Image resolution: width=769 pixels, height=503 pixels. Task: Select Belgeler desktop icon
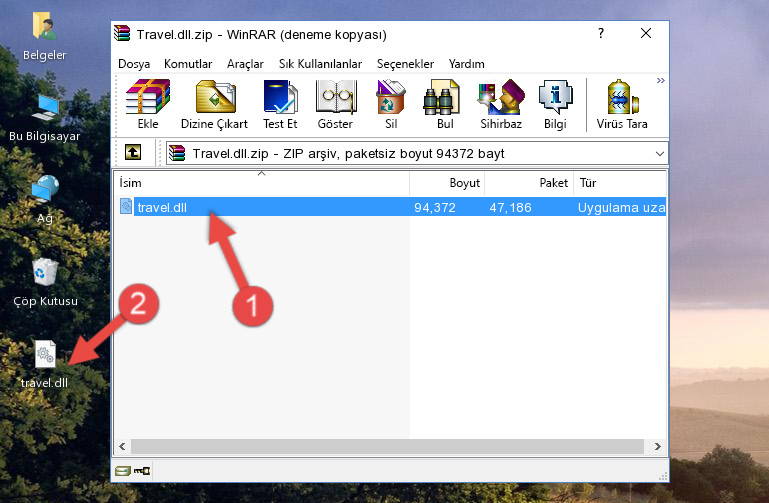tap(44, 36)
